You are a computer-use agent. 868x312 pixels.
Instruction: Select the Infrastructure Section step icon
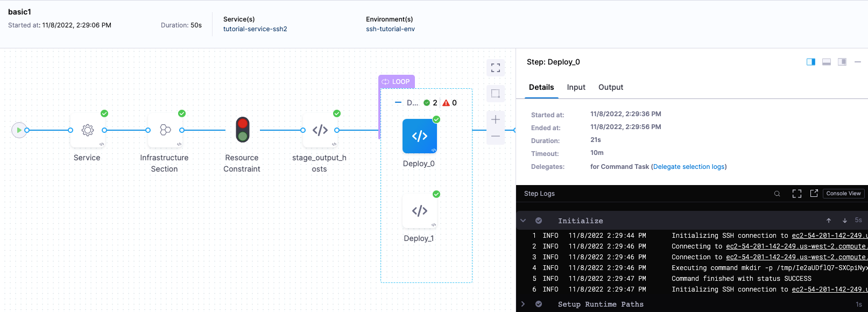click(x=165, y=130)
